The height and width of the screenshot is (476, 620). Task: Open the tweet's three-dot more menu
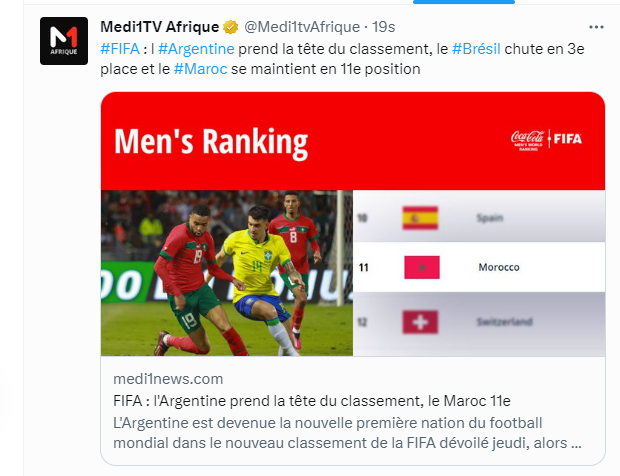(596, 27)
